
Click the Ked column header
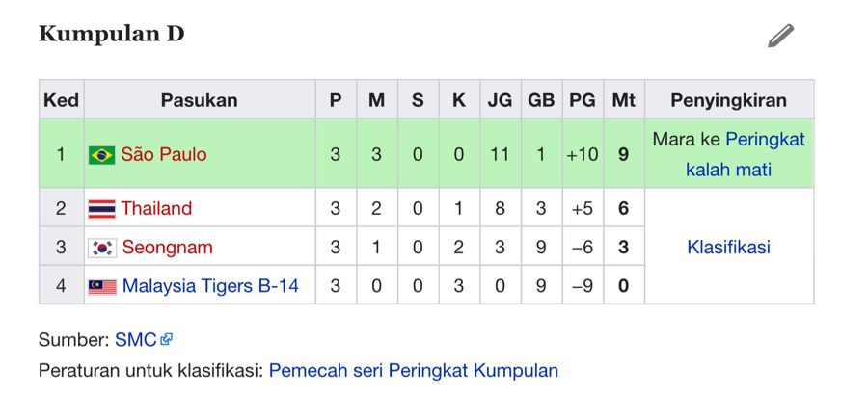click(x=61, y=100)
